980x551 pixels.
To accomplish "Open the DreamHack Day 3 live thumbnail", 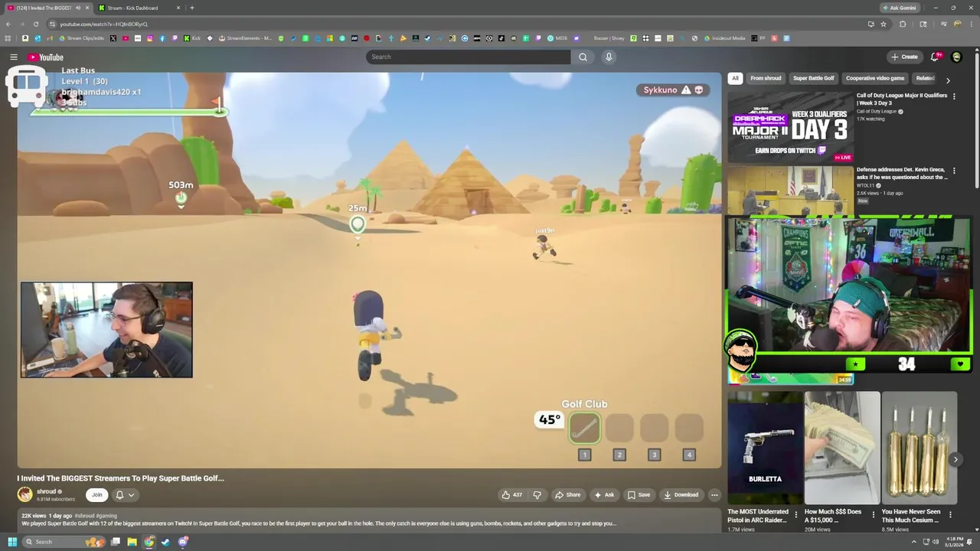I will [x=790, y=126].
